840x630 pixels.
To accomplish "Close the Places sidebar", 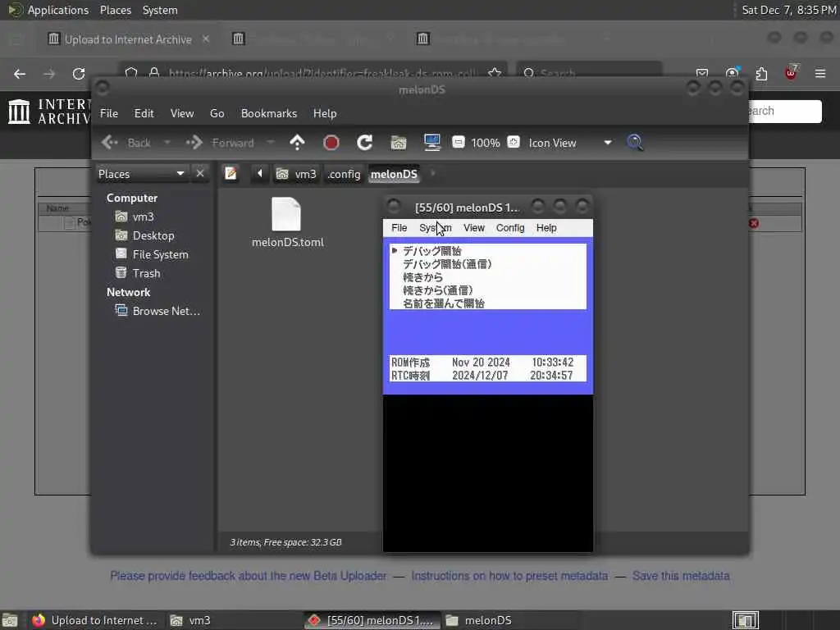I will [200, 174].
